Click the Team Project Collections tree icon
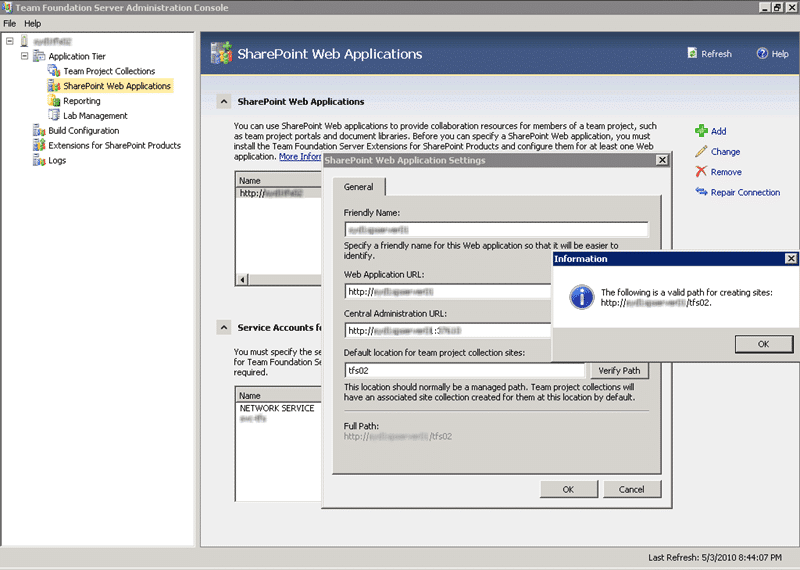Viewport: 800px width, 570px height. (x=54, y=70)
